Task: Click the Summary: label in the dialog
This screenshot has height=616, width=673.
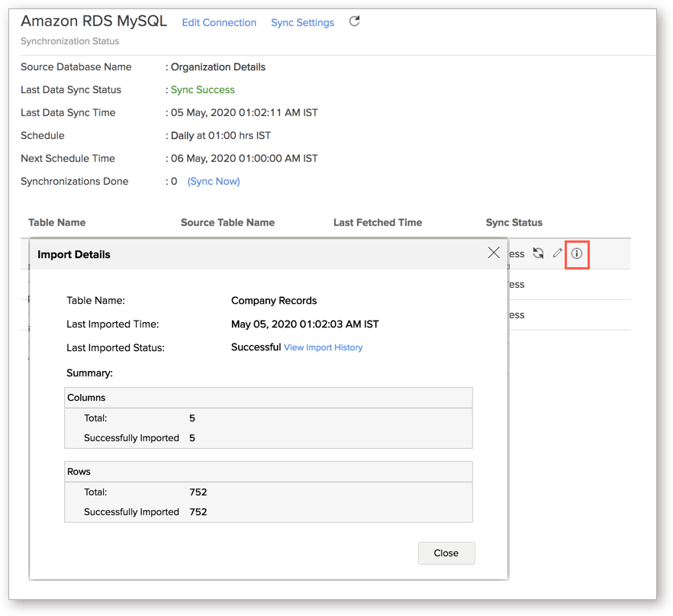Action: click(90, 373)
